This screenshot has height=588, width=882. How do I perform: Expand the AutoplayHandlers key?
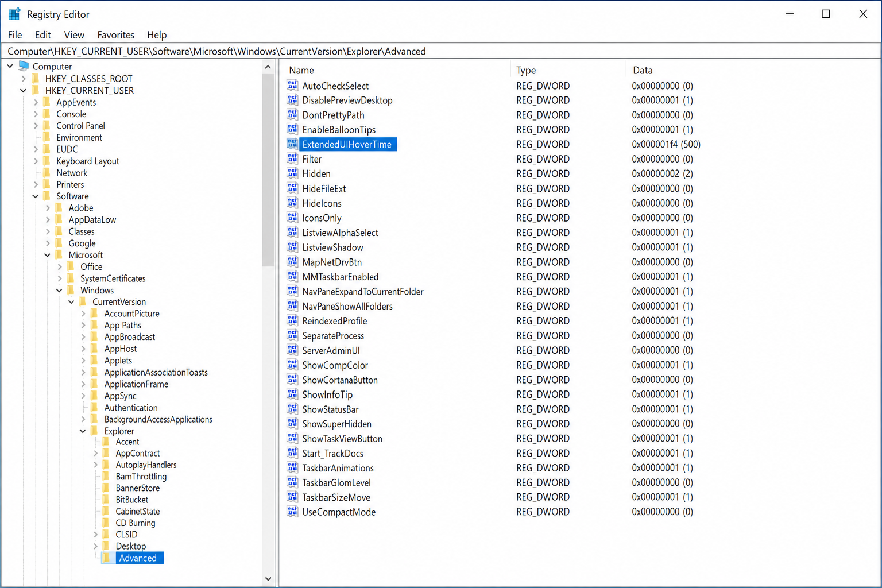coord(96,465)
